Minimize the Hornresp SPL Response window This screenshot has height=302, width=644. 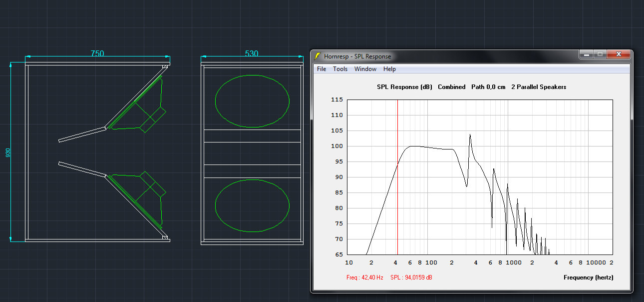587,54
